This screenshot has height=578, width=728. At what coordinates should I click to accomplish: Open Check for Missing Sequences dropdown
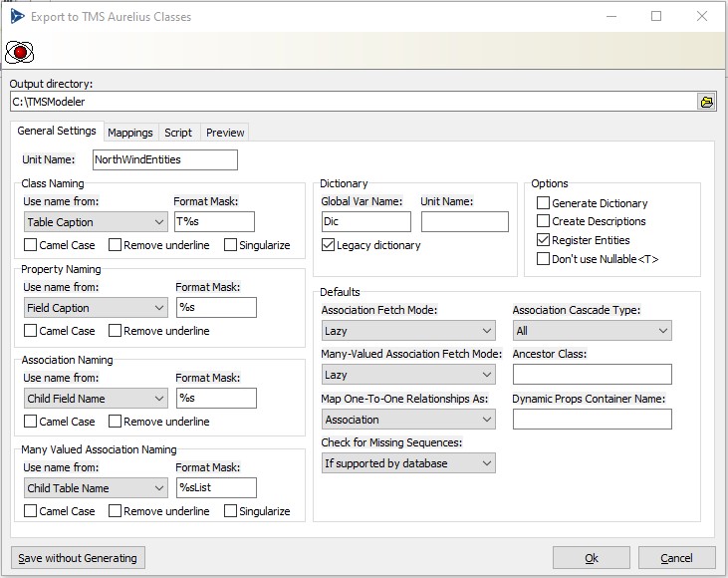point(408,463)
